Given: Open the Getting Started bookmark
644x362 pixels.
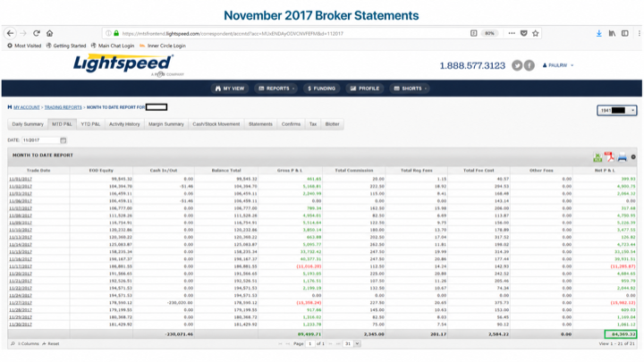Looking at the screenshot, I should (x=66, y=46).
